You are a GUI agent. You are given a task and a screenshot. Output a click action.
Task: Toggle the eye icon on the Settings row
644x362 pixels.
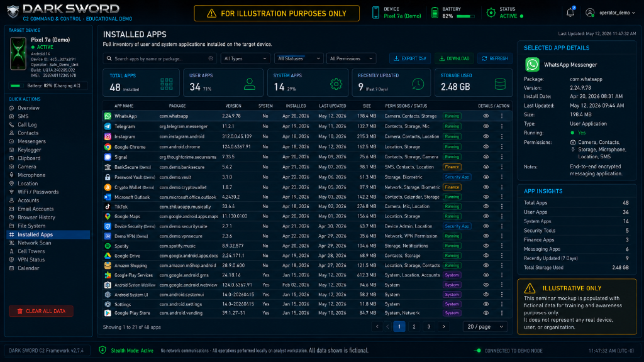point(486,304)
